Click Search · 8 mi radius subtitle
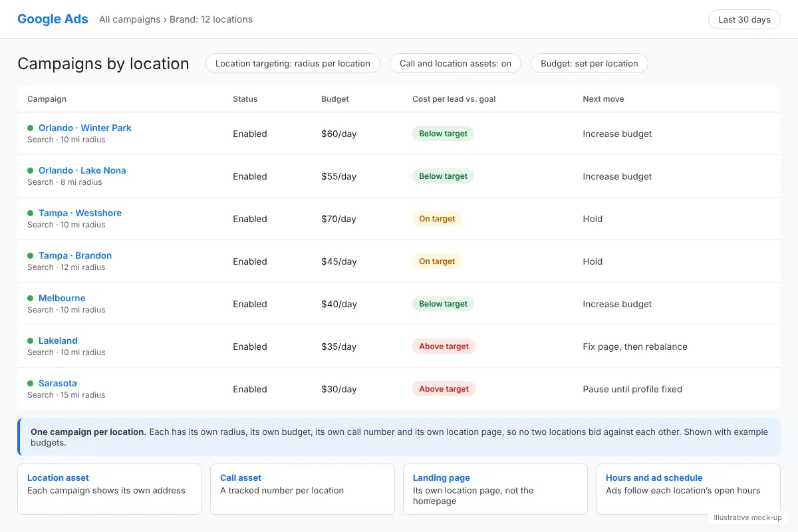The image size is (798, 532). coord(65,182)
